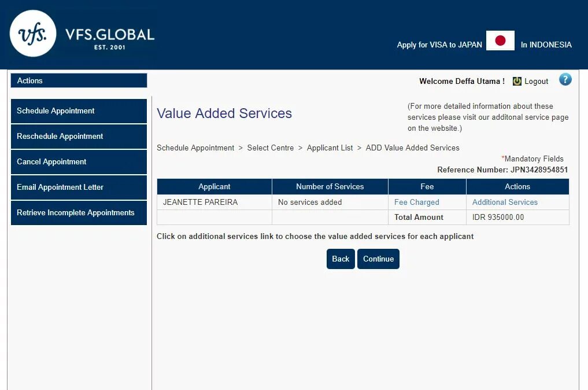This screenshot has width=588, height=390.
Task: Open Reschedule Appointment in sidebar
Action: coord(79,136)
